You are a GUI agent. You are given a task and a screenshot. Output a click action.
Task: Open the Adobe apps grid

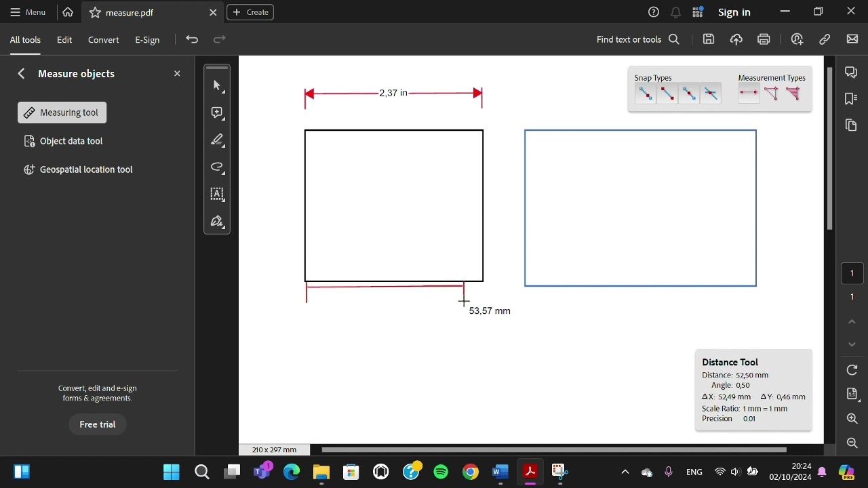click(698, 12)
